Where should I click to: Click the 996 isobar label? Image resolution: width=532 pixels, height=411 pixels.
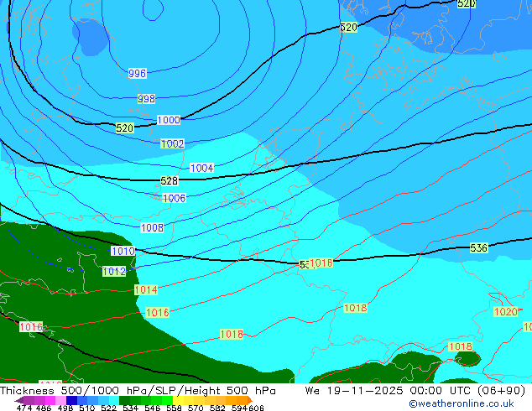click(x=137, y=73)
